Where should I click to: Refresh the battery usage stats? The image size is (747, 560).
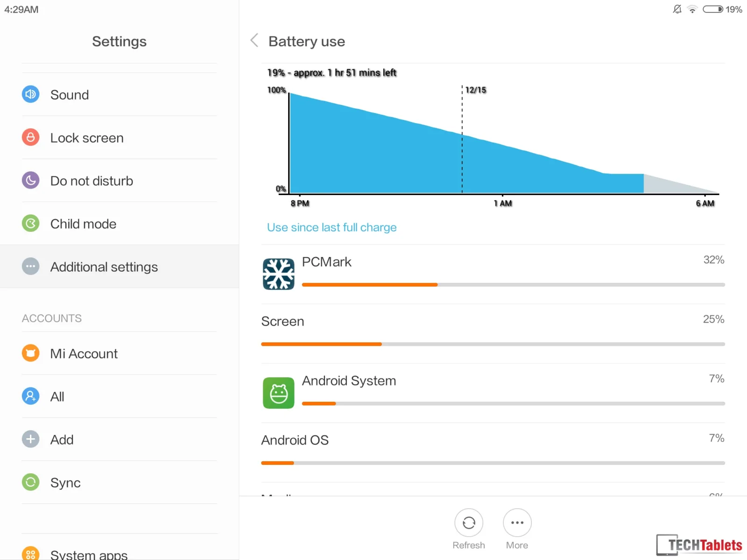469,523
